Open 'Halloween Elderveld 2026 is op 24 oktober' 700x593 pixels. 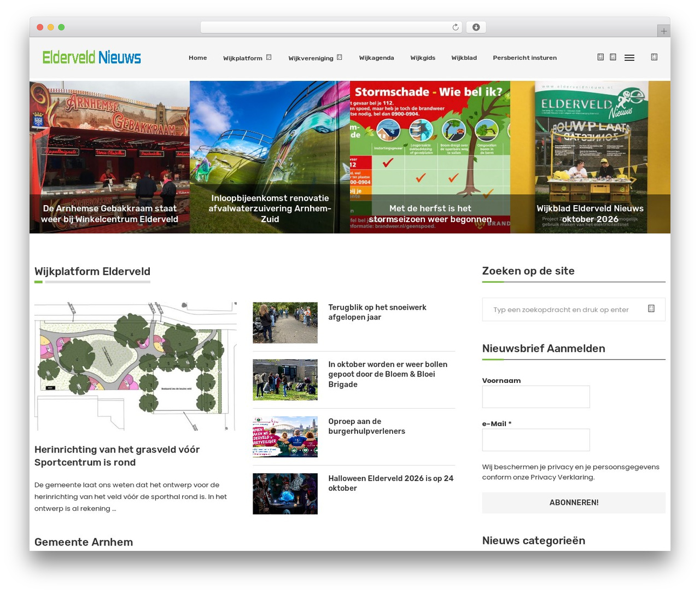click(391, 483)
